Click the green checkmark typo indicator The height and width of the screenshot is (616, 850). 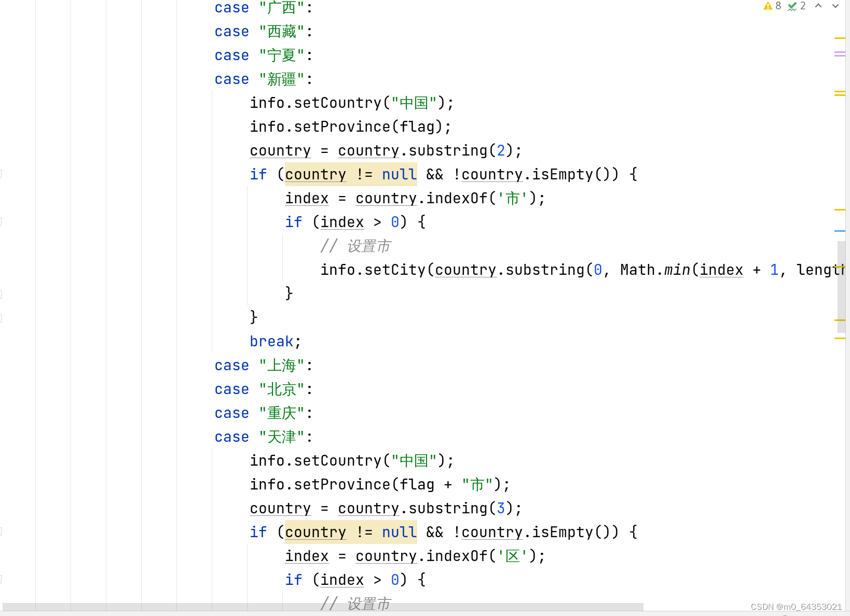click(x=792, y=6)
